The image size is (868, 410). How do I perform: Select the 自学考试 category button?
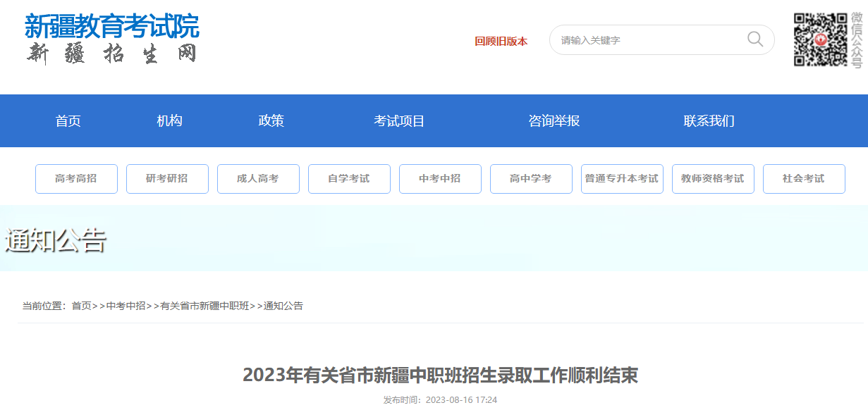(349, 179)
